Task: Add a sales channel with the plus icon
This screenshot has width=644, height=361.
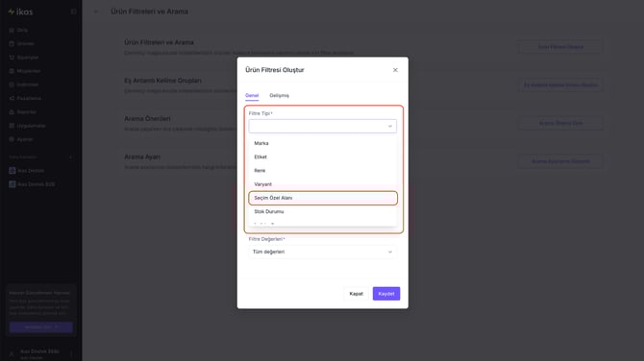Action: (x=70, y=157)
